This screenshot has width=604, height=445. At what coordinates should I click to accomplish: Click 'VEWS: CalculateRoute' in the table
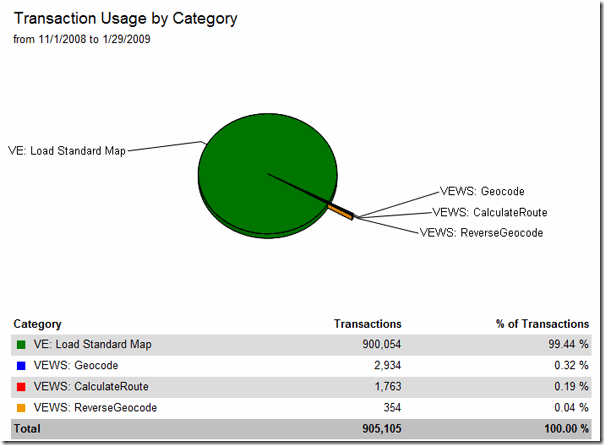point(91,386)
